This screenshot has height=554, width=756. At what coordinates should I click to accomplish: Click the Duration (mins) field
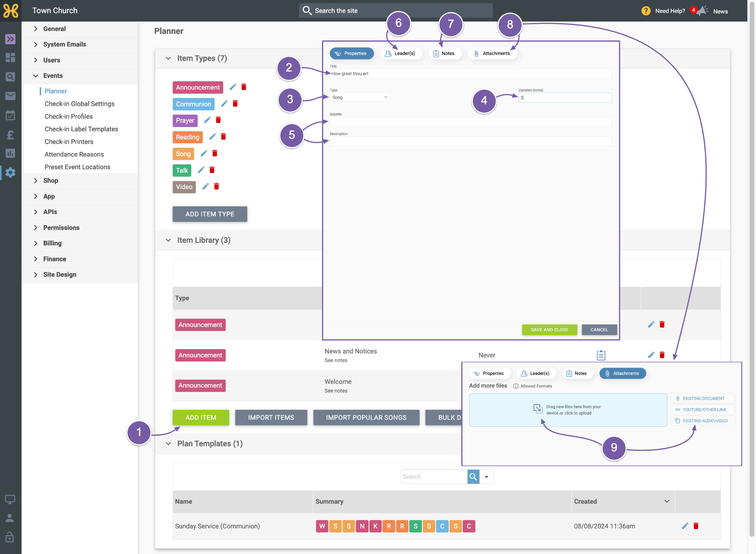pos(565,98)
